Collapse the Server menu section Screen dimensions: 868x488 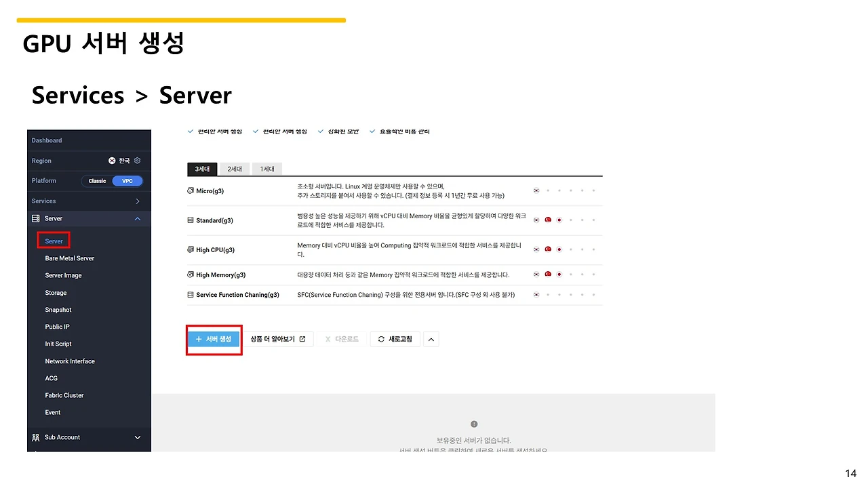(138, 219)
